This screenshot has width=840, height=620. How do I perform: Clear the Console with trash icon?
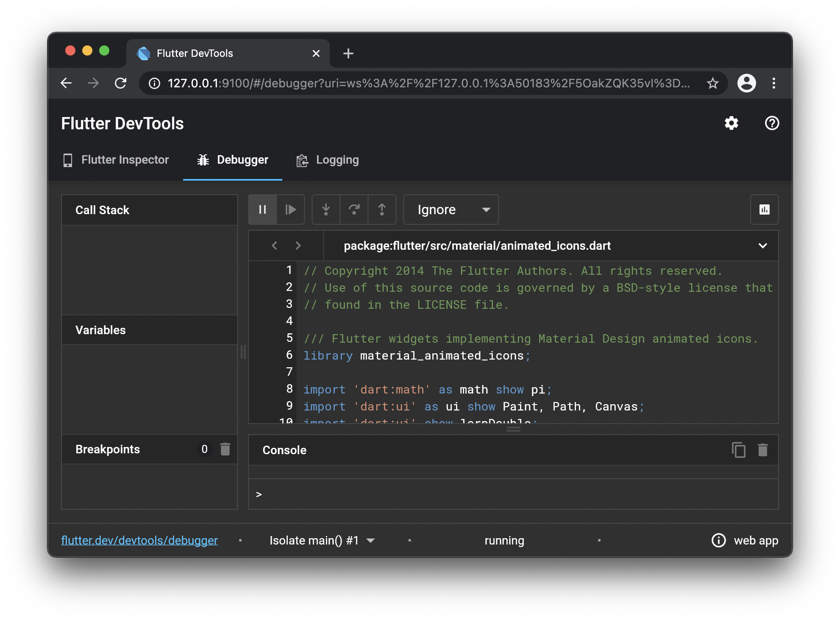(x=762, y=450)
